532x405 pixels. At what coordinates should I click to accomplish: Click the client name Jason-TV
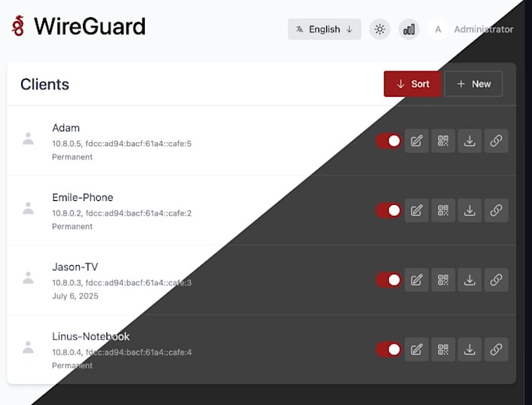point(75,267)
